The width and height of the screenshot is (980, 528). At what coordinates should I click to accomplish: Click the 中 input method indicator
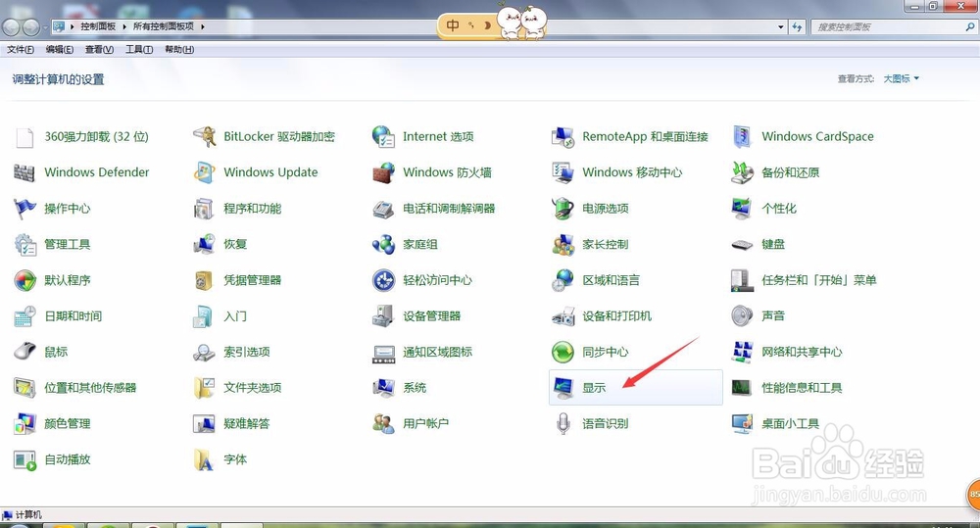click(x=453, y=25)
